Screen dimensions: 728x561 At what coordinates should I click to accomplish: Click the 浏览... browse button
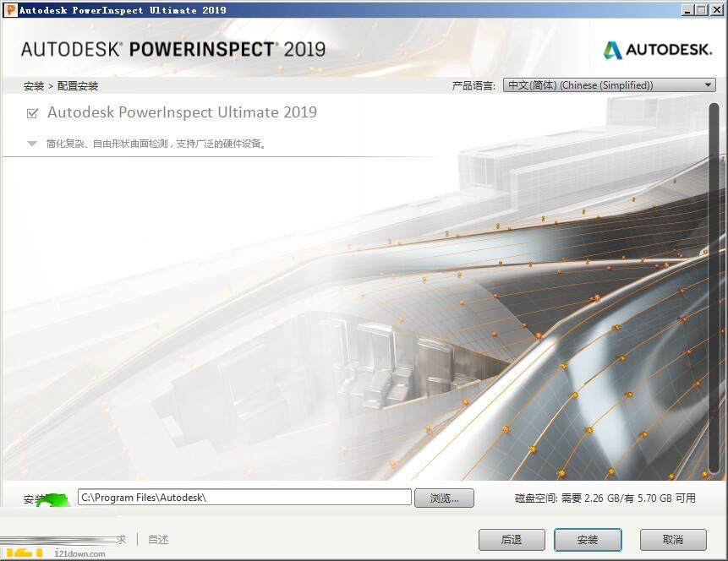coord(444,498)
